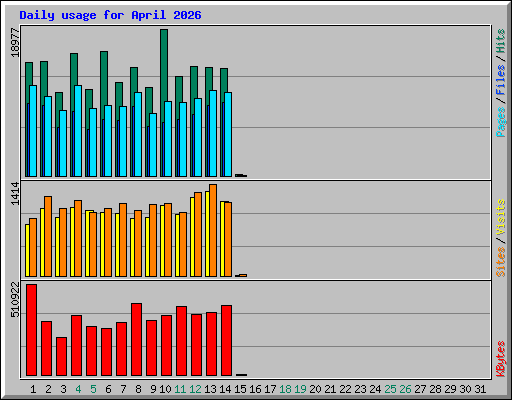Click the 510922 KBytes axis value
512x400 pixels.
pos(15,300)
